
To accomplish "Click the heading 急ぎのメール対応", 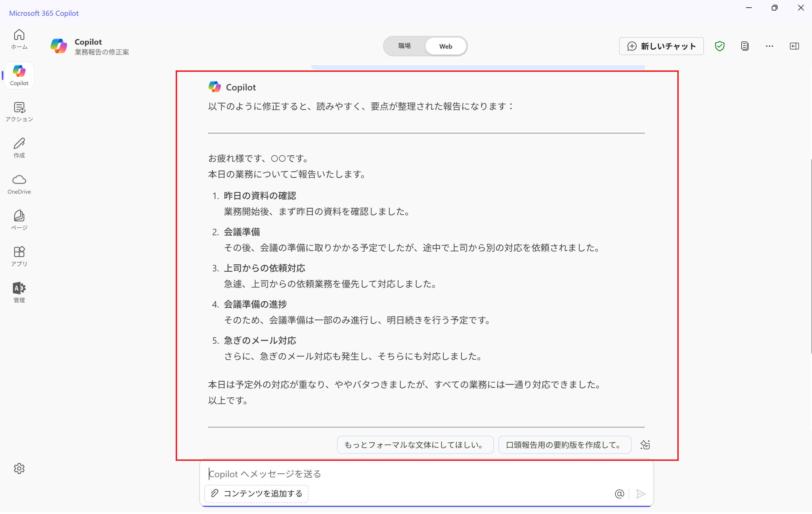I will pos(260,341).
